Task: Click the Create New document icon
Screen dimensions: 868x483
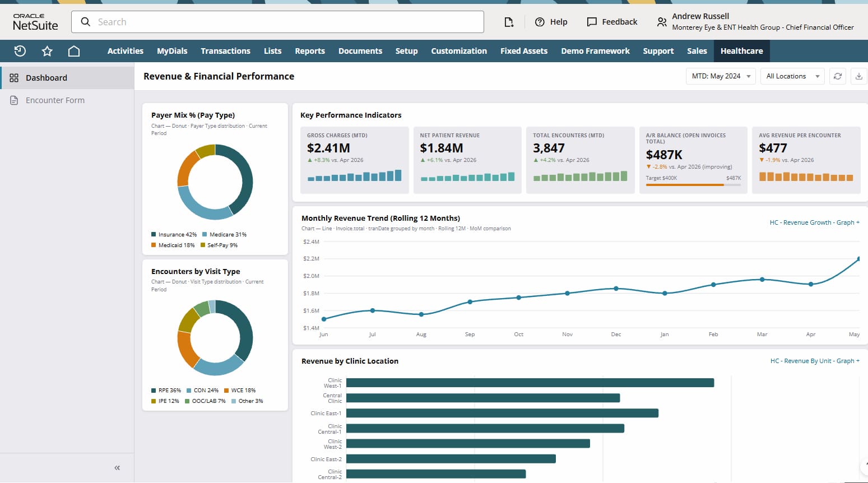Action: coord(508,22)
